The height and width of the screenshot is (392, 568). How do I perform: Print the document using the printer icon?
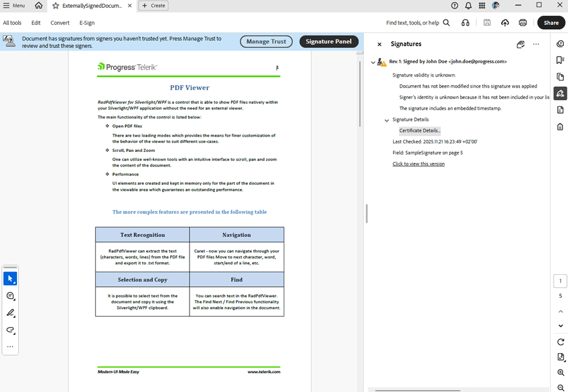point(522,22)
